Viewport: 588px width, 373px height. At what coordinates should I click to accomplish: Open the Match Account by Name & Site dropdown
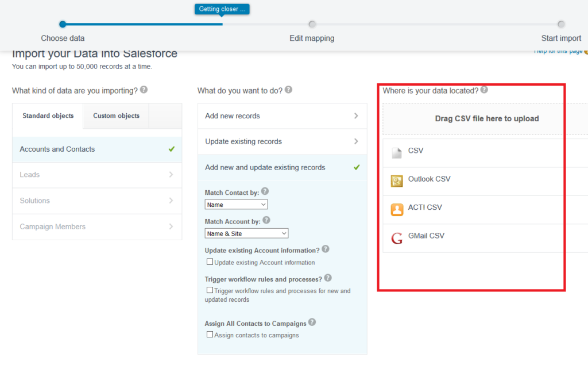246,233
